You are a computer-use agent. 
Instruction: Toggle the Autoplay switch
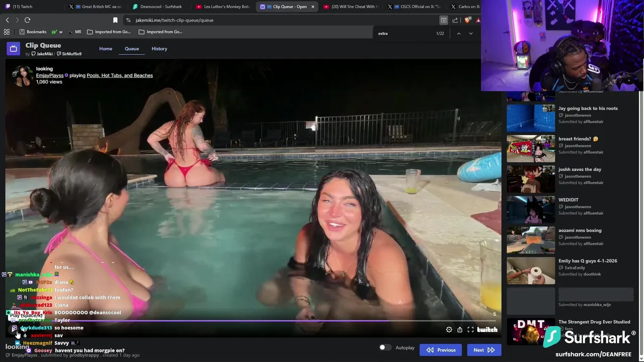point(385,347)
